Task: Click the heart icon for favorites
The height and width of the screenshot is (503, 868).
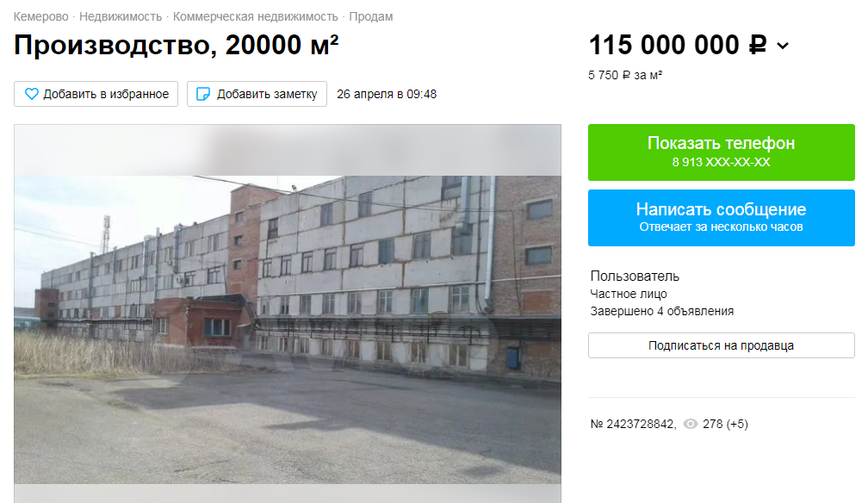Action: [32, 94]
